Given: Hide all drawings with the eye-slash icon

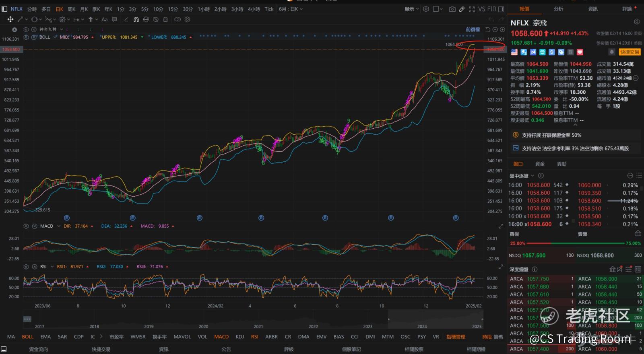Looking at the screenshot, I should [156, 19].
